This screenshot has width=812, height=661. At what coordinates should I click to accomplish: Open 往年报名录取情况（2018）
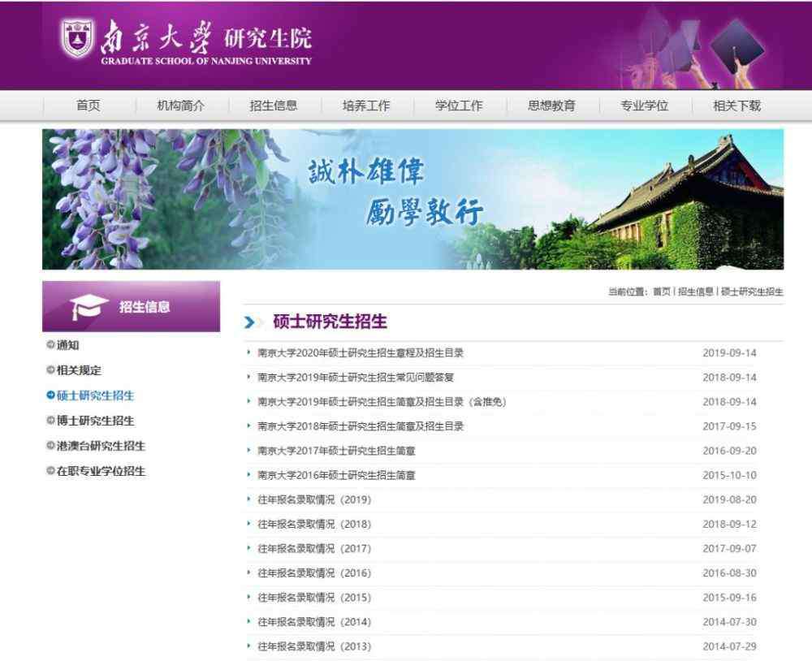314,525
